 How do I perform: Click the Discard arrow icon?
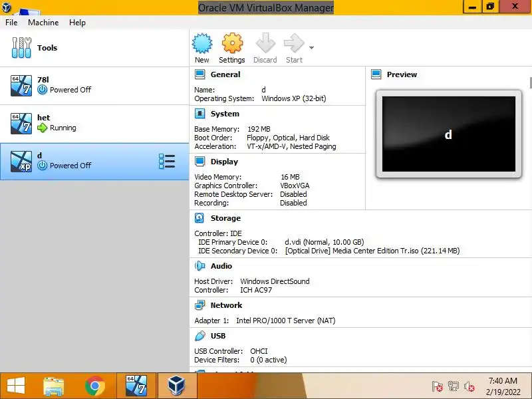point(265,43)
